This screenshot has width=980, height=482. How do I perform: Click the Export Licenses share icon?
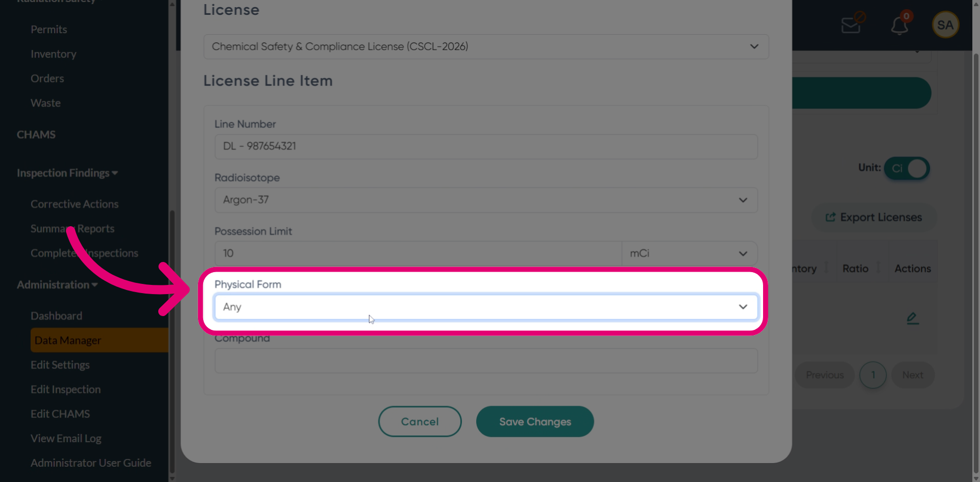[830, 217]
